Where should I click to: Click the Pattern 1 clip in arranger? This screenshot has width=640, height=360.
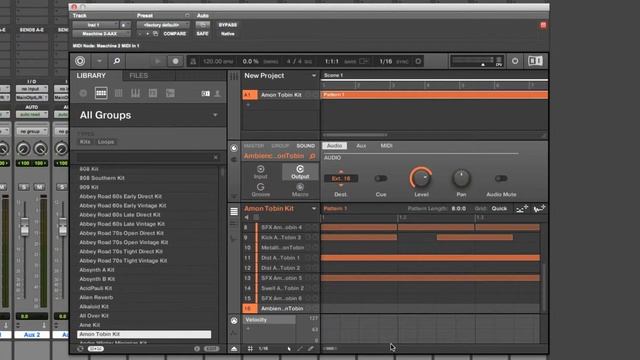point(434,95)
